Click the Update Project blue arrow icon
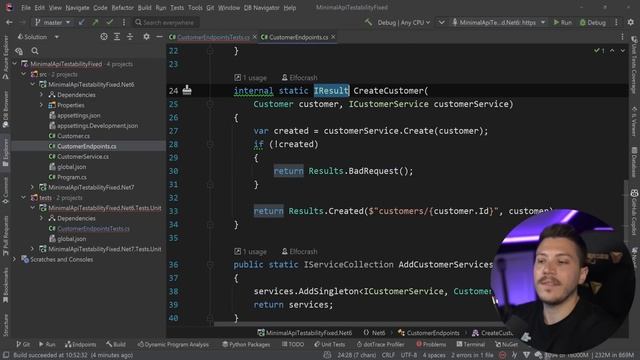This screenshot has height=360, width=640. point(82,22)
